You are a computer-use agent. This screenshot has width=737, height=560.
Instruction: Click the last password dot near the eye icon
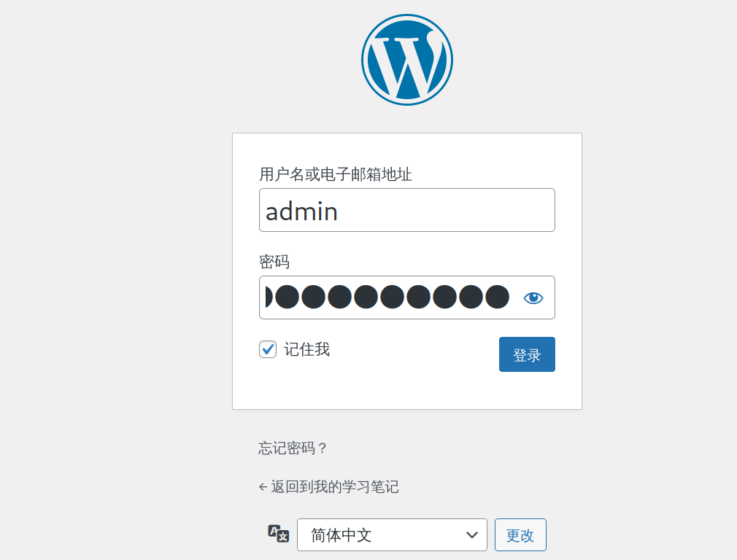pyautogui.click(x=497, y=297)
